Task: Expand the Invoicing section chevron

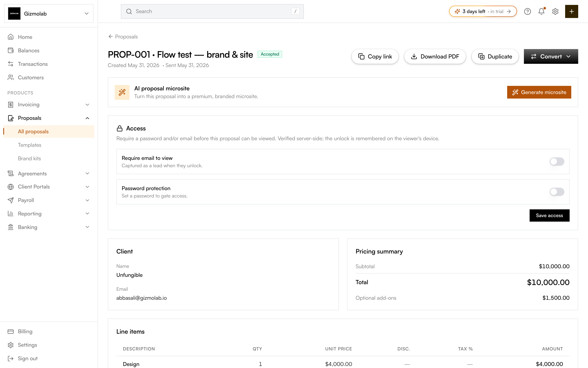Action: (87, 104)
